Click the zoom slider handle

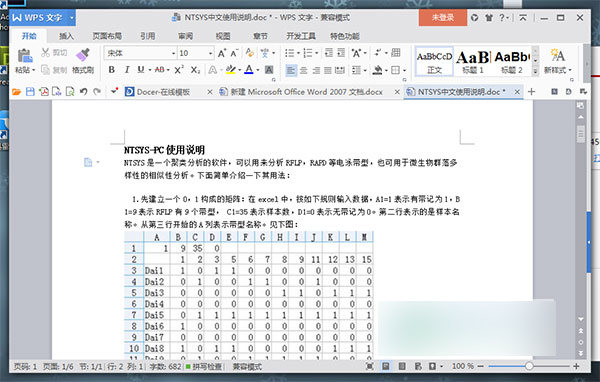(529, 366)
